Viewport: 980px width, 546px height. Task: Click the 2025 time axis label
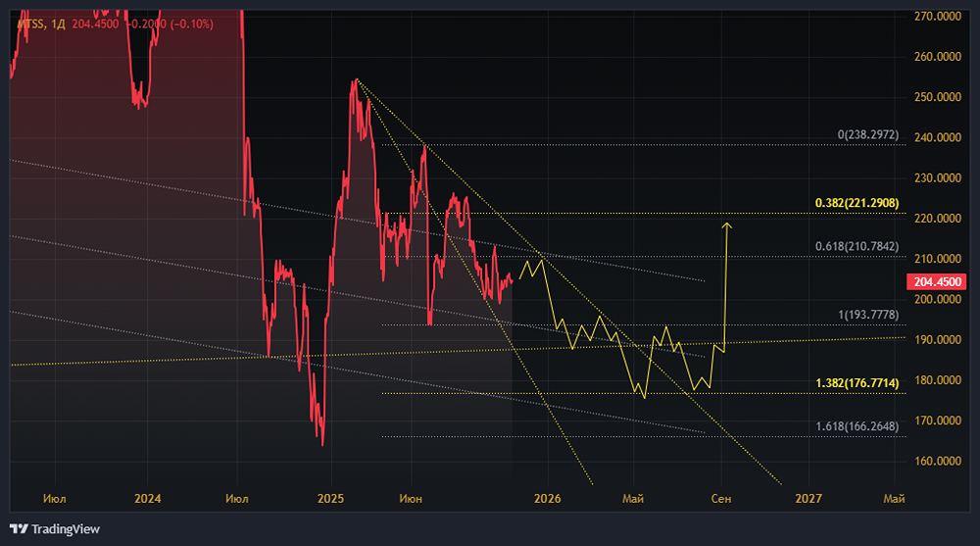[330, 499]
